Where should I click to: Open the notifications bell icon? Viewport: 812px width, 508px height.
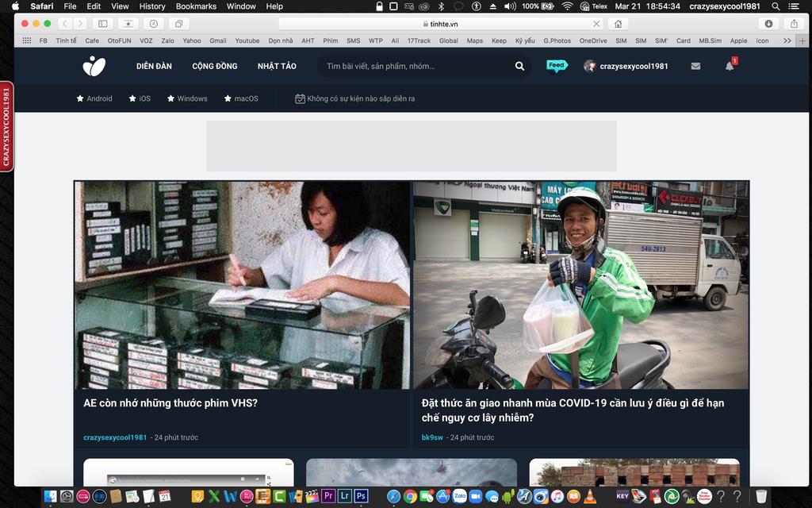[730, 66]
